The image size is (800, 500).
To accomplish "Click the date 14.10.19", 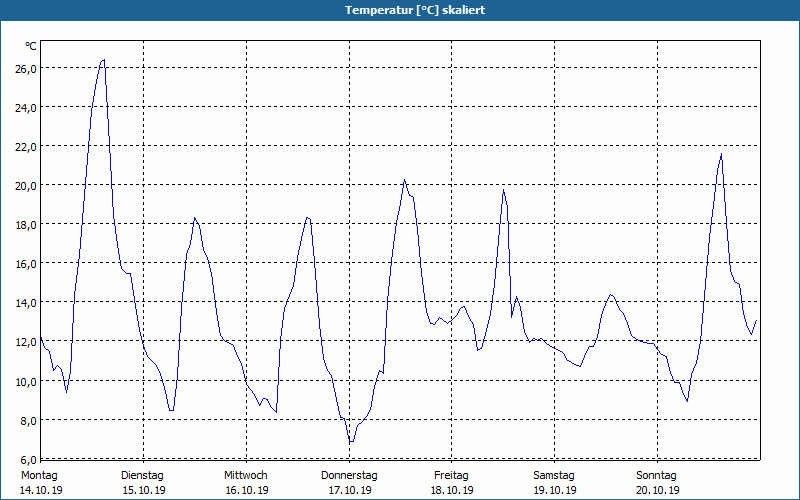I will 41,490.
